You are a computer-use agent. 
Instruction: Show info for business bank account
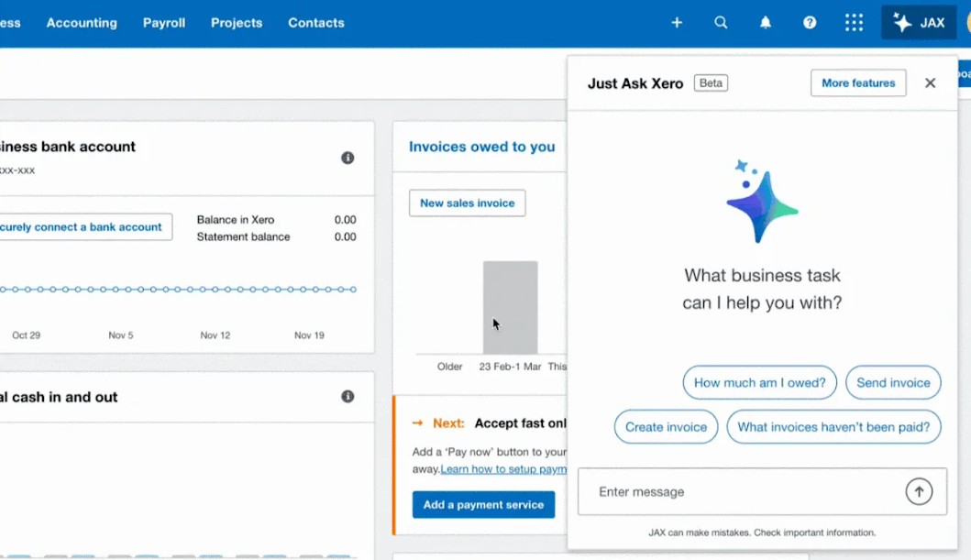(x=348, y=158)
